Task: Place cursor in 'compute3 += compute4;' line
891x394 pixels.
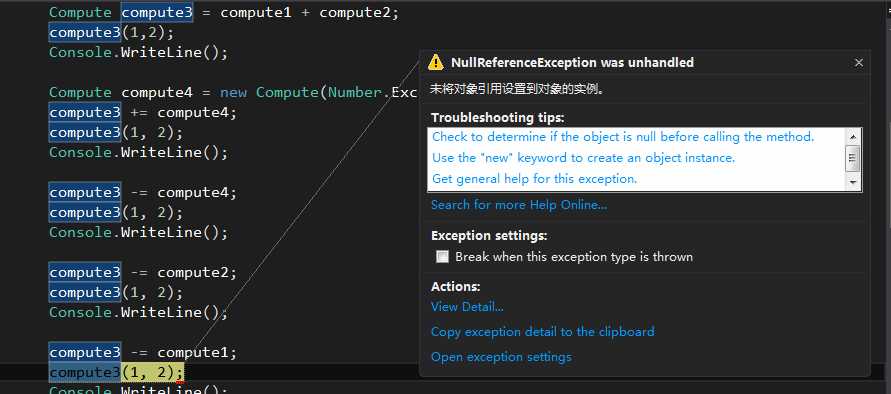Action: (x=143, y=113)
